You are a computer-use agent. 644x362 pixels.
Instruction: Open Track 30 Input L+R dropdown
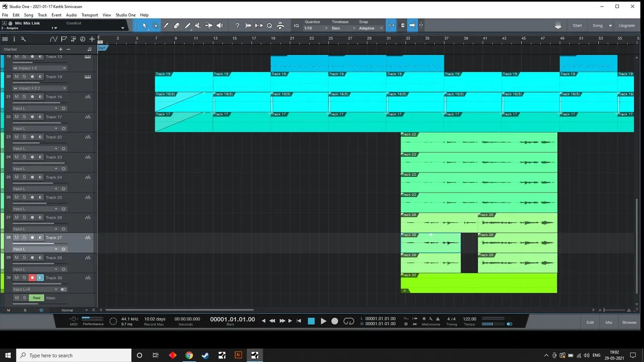(35, 289)
